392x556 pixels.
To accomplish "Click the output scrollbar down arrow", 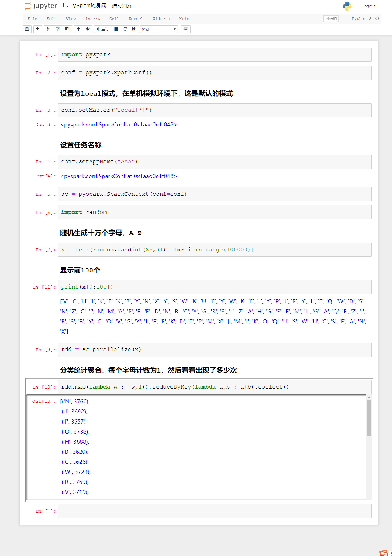I will coord(369,497).
